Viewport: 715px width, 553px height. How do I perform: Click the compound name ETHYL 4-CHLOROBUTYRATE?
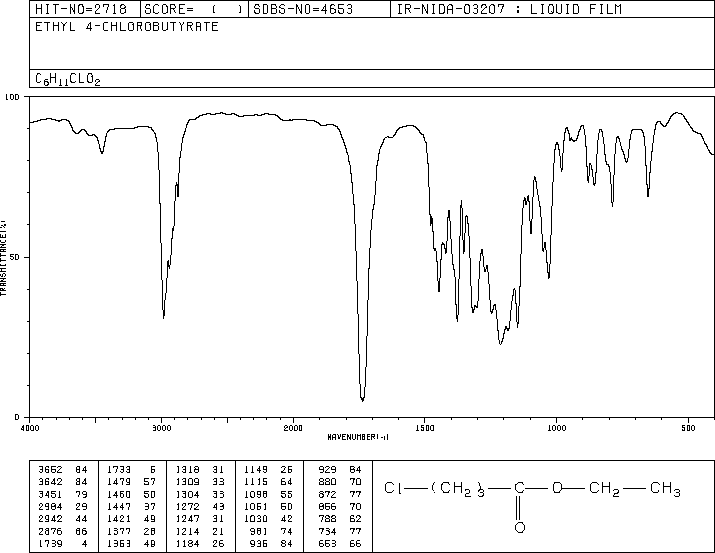[127, 27]
